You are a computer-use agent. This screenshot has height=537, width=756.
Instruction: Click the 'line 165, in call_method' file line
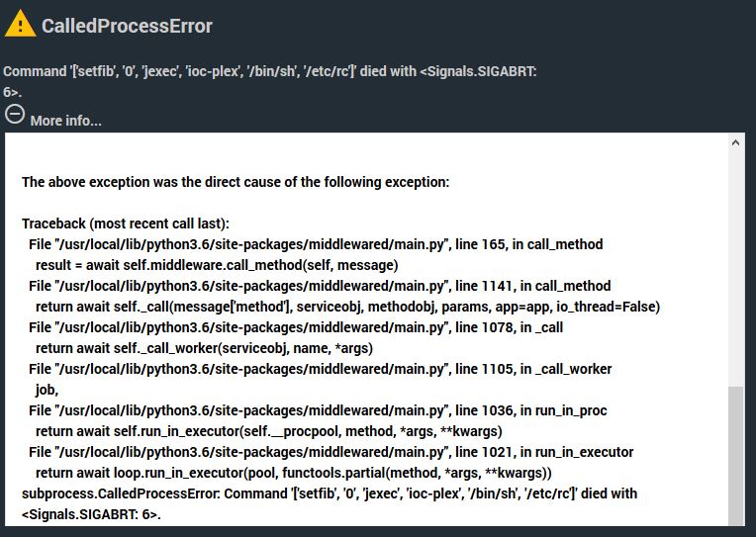[x=316, y=244]
